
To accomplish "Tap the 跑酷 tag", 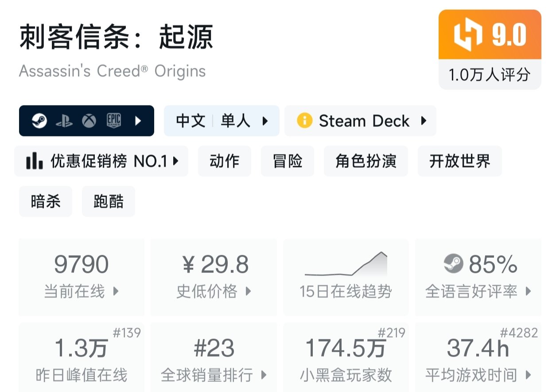I will point(109,202).
